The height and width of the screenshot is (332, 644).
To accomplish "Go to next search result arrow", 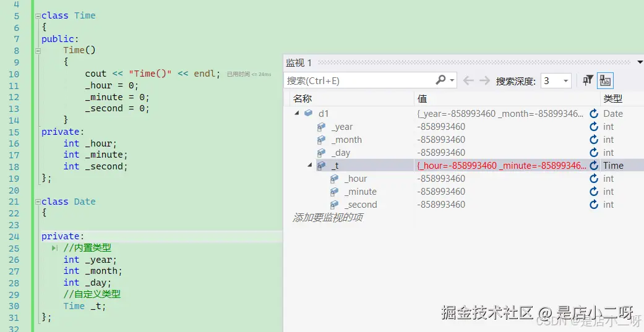I will pyautogui.click(x=484, y=80).
